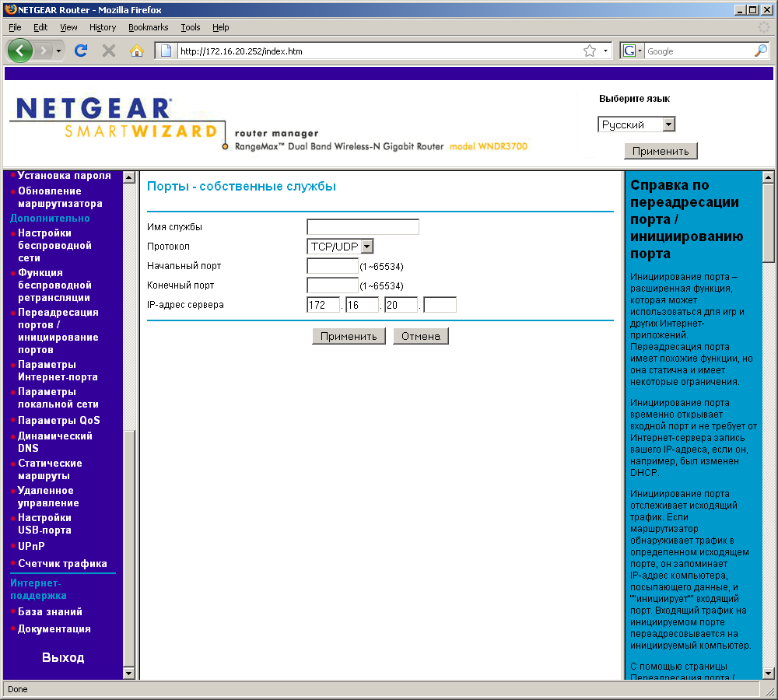Click the Имя службы input field
The height and width of the screenshot is (700, 778).
363,226
